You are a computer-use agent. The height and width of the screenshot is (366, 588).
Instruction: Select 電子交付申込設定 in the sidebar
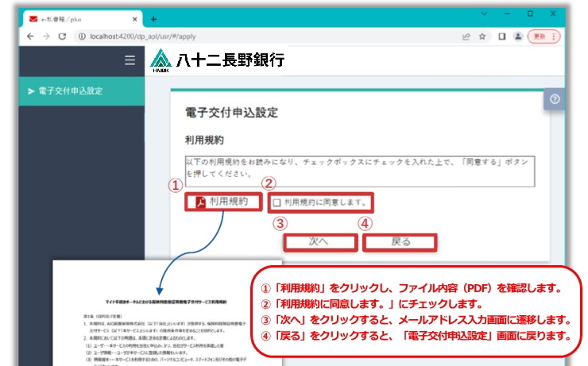click(x=70, y=91)
